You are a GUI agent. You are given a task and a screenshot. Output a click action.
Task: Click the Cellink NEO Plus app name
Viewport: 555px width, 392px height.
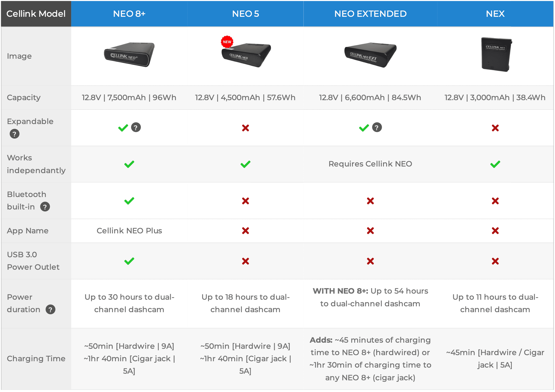point(129,231)
